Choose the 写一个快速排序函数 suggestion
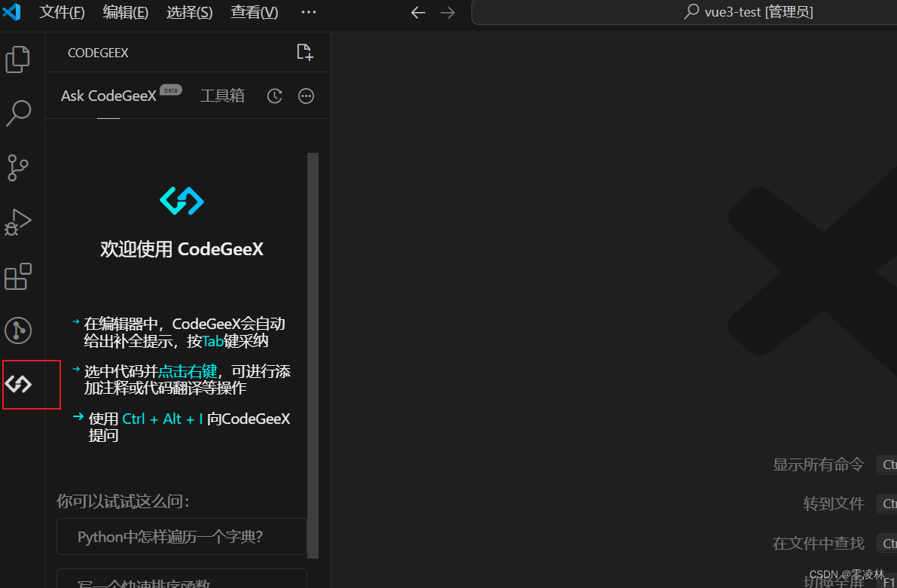Image resolution: width=897 pixels, height=588 pixels. [x=182, y=578]
